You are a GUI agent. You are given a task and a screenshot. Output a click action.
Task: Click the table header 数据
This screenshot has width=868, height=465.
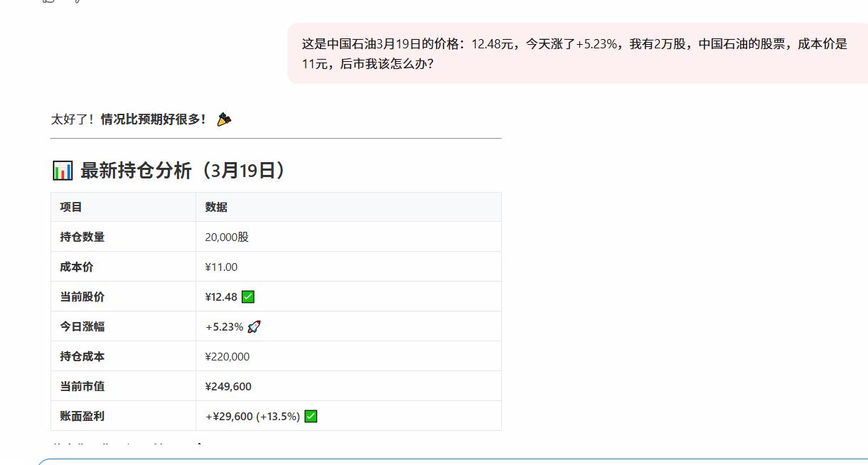[x=216, y=207]
